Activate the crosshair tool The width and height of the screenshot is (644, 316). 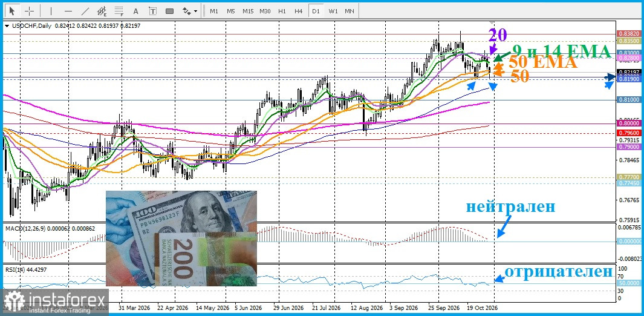[29, 11]
